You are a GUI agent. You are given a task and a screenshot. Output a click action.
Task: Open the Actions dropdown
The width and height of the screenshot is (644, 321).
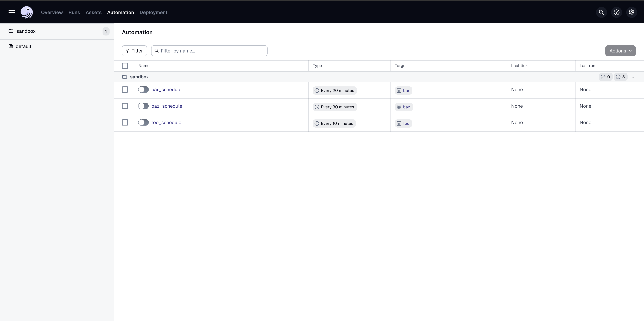coord(621,51)
